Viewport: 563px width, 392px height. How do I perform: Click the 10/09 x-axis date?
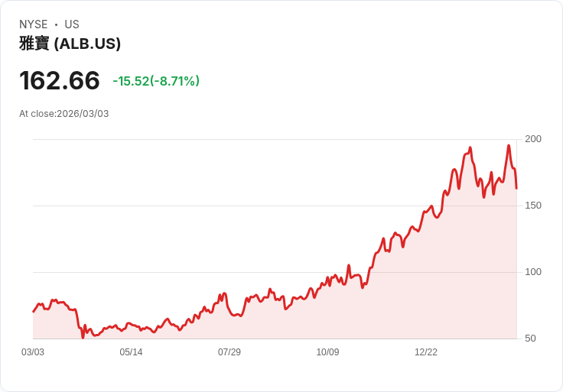327,352
